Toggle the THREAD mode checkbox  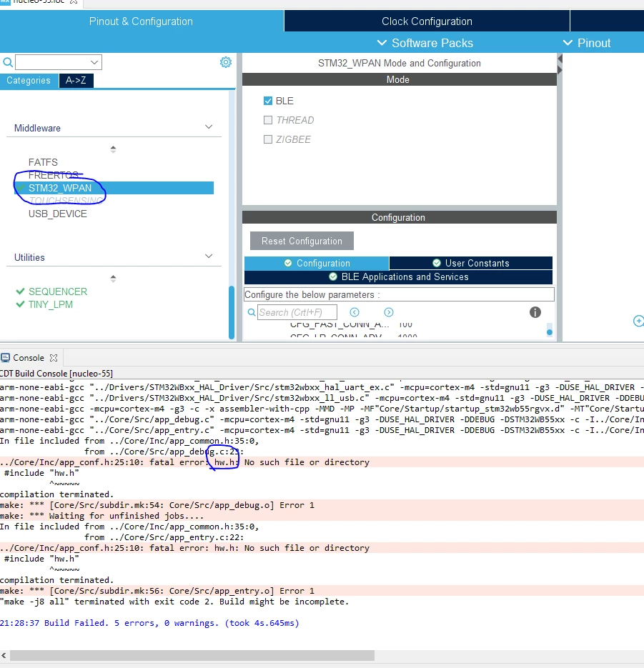pos(267,120)
